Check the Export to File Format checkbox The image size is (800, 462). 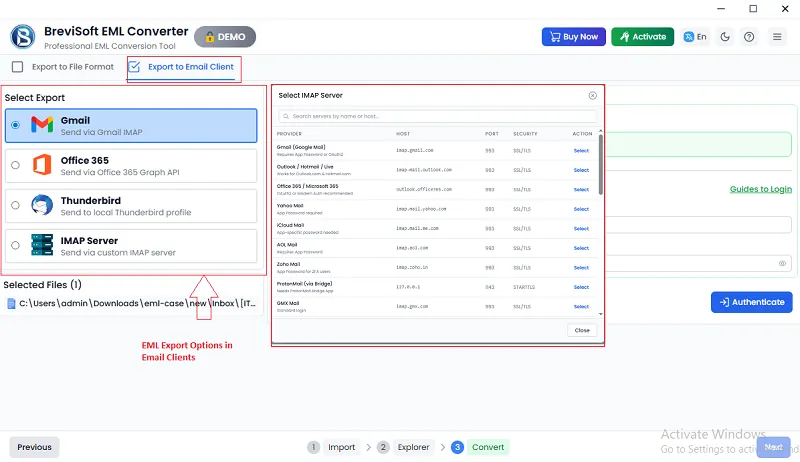(17, 68)
